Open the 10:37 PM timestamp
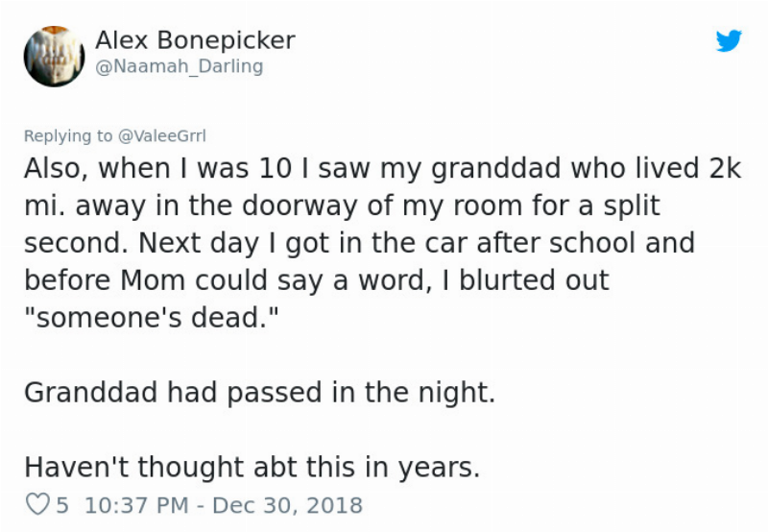The height and width of the screenshot is (532, 768). pos(138,504)
